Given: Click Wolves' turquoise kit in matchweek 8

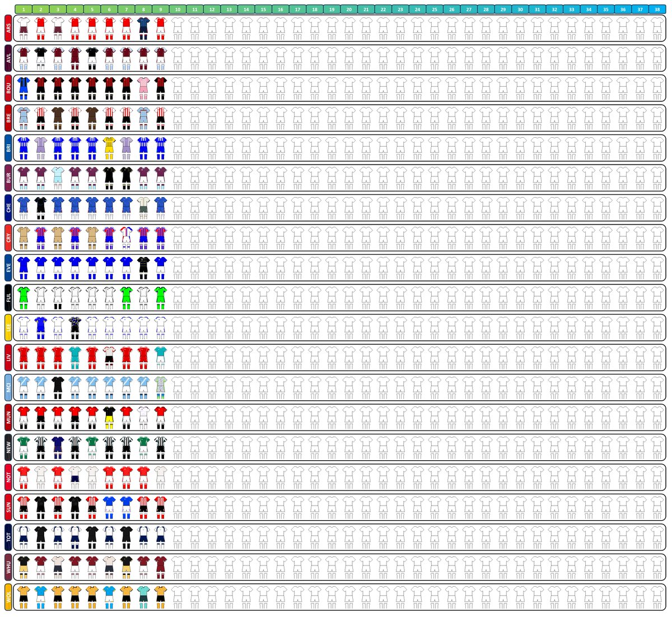Looking at the screenshot, I should pyautogui.click(x=143, y=598).
